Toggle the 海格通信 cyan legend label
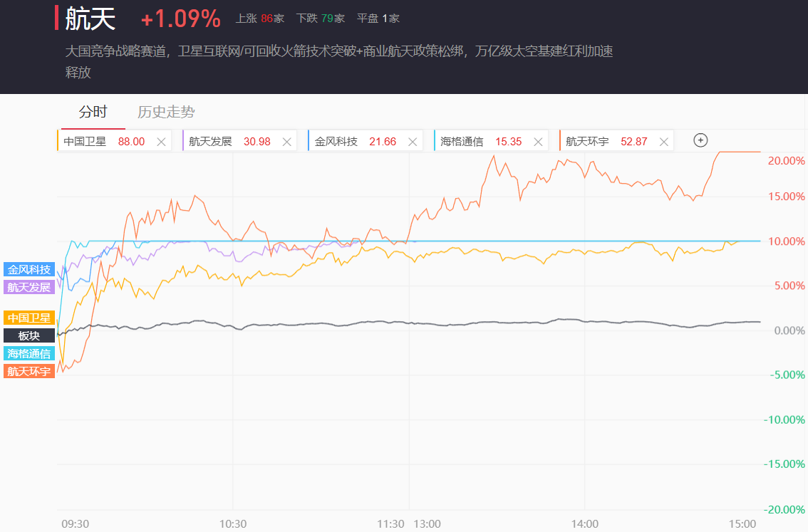Viewport: 808px width, 532px height. click(x=29, y=353)
